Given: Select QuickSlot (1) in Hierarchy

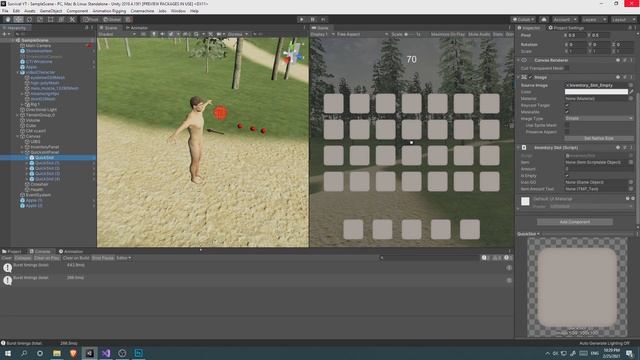Looking at the screenshot, I should pos(47,163).
